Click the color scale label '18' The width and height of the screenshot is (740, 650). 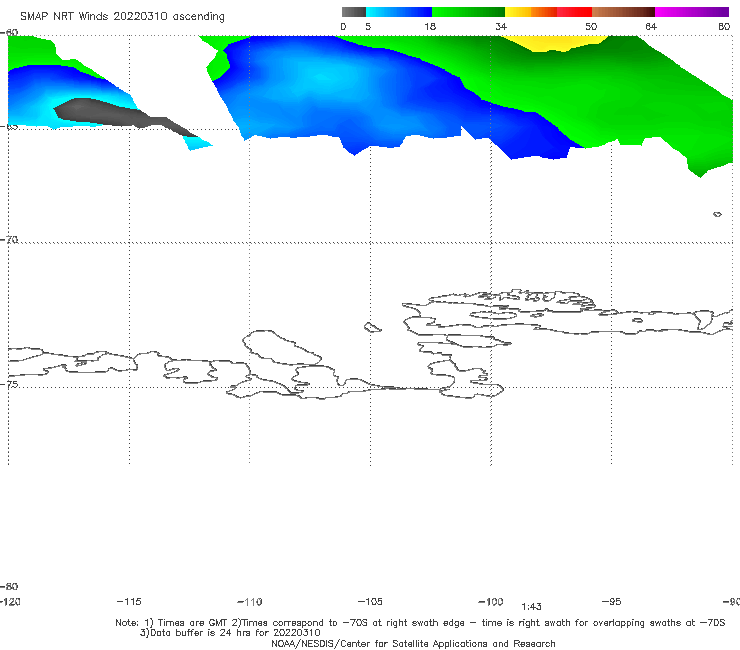coord(430,26)
